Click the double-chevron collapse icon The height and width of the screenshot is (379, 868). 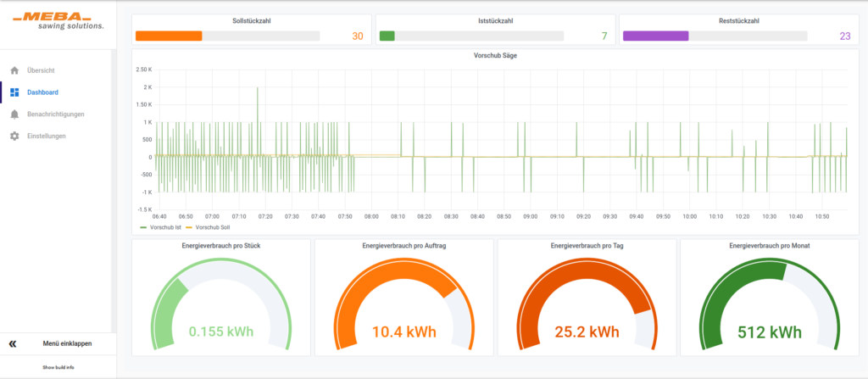coord(13,343)
